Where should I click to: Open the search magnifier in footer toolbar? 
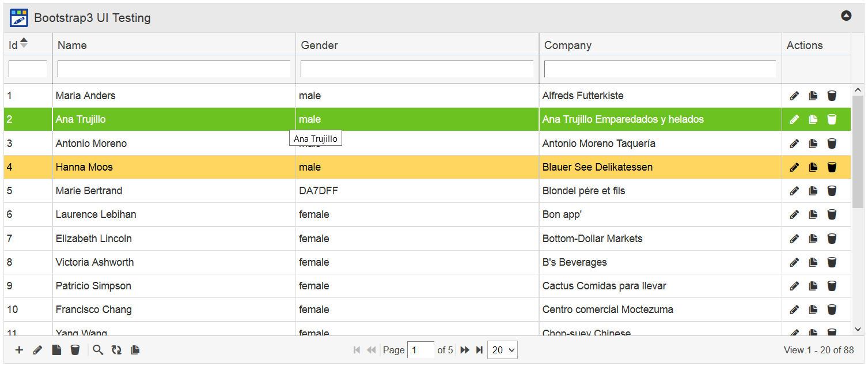(x=98, y=350)
